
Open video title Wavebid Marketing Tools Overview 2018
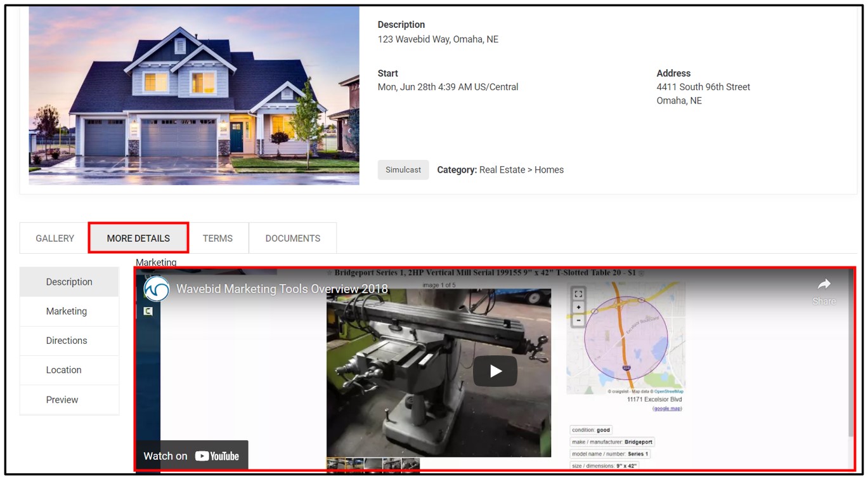[x=282, y=289]
